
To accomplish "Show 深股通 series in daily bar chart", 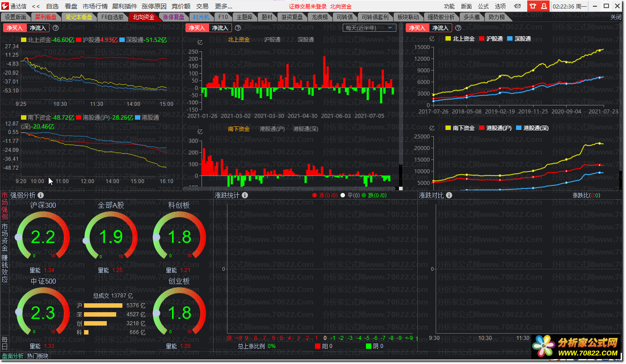I will click(x=306, y=40).
